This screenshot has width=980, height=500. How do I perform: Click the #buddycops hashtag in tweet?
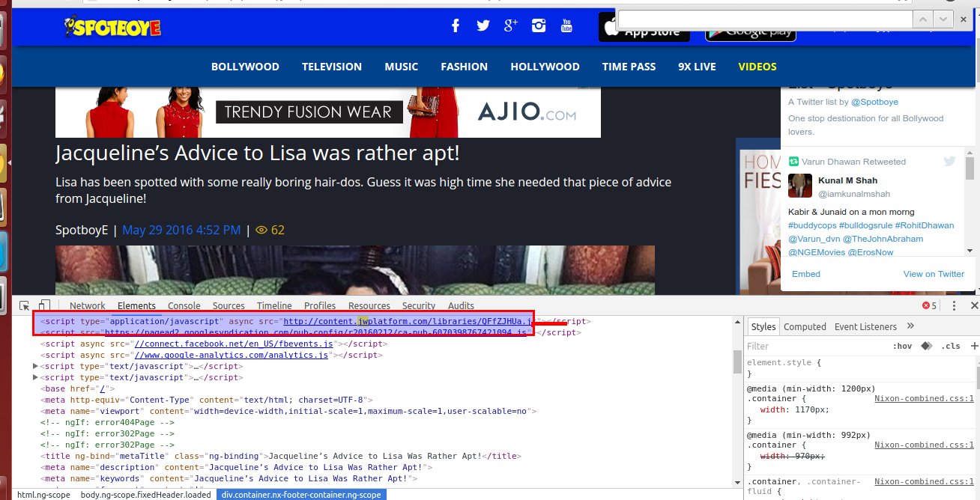[x=811, y=225]
